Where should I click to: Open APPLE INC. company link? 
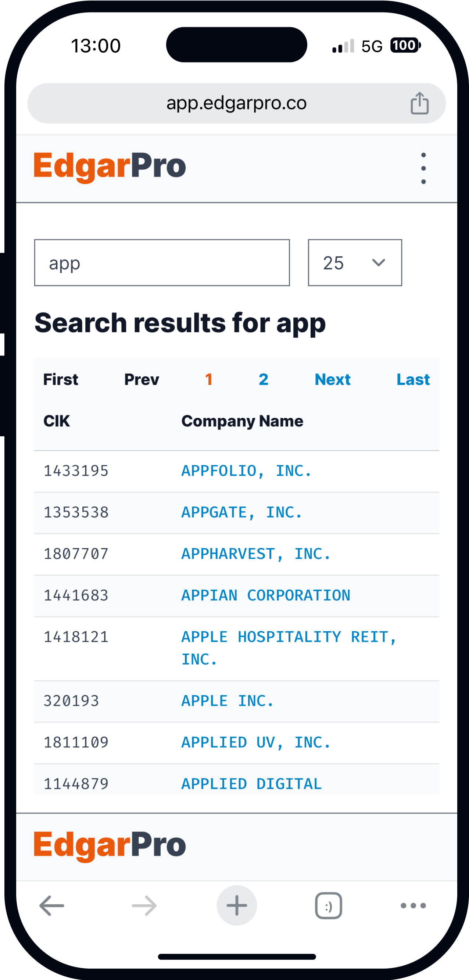pos(228,701)
